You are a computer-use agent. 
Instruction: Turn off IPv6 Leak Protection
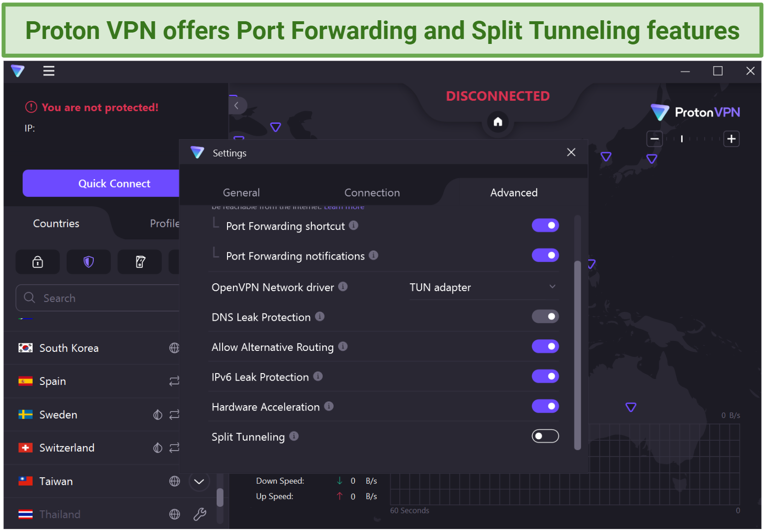point(545,377)
